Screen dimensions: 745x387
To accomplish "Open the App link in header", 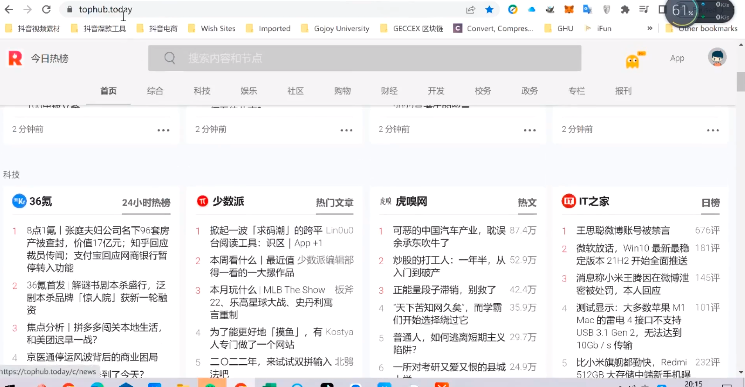I will [677, 58].
